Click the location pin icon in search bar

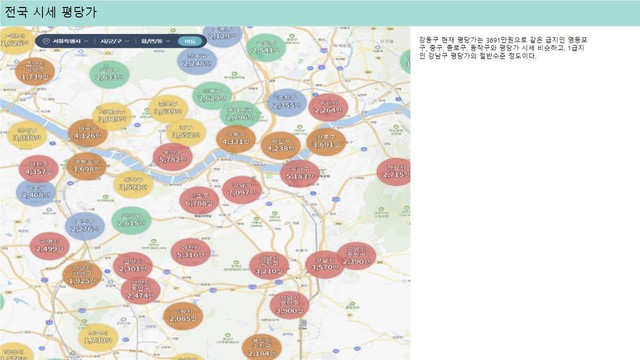click(46, 41)
